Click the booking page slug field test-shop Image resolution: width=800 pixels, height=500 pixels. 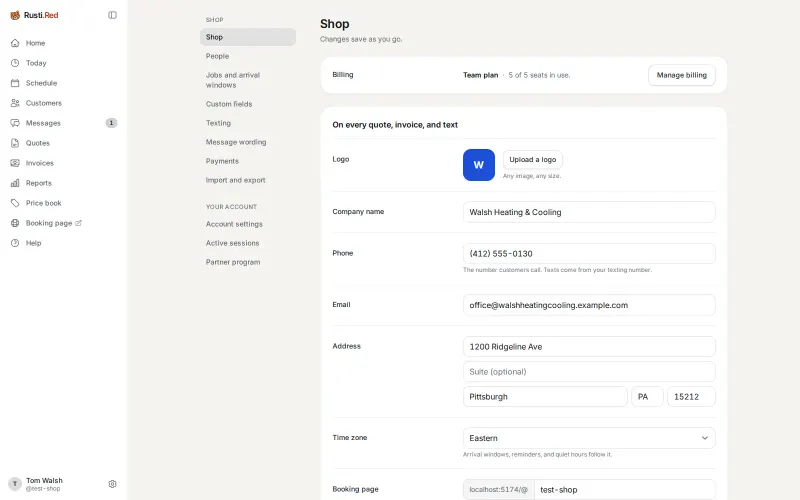(624, 490)
